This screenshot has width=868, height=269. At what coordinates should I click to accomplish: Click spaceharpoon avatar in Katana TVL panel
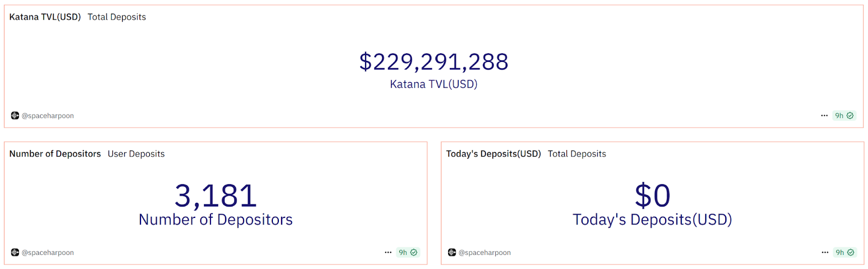pyautogui.click(x=15, y=115)
